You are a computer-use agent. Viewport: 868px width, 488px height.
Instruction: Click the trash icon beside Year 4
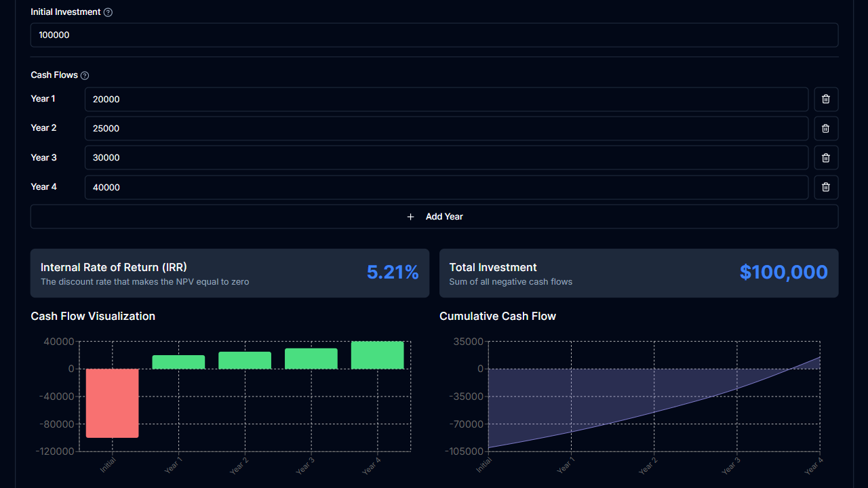click(826, 187)
